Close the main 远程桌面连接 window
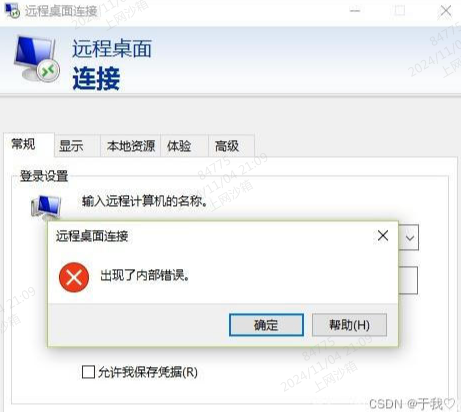The image size is (461, 412). click(x=446, y=11)
